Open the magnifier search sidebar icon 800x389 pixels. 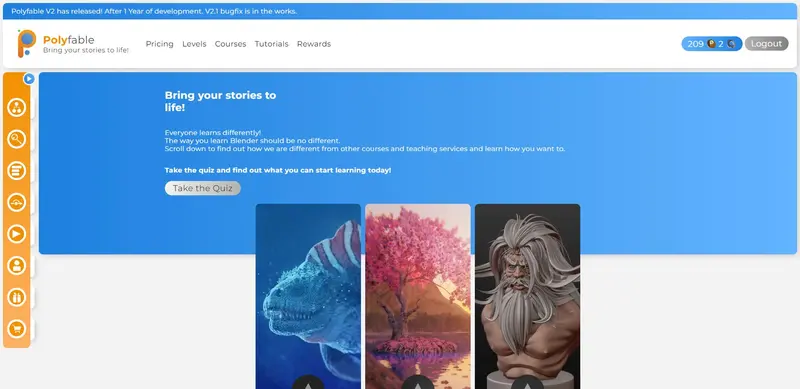pyautogui.click(x=17, y=139)
